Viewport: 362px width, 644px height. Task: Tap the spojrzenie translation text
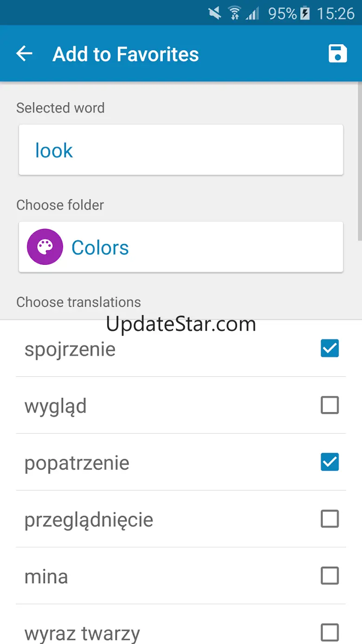click(x=70, y=349)
